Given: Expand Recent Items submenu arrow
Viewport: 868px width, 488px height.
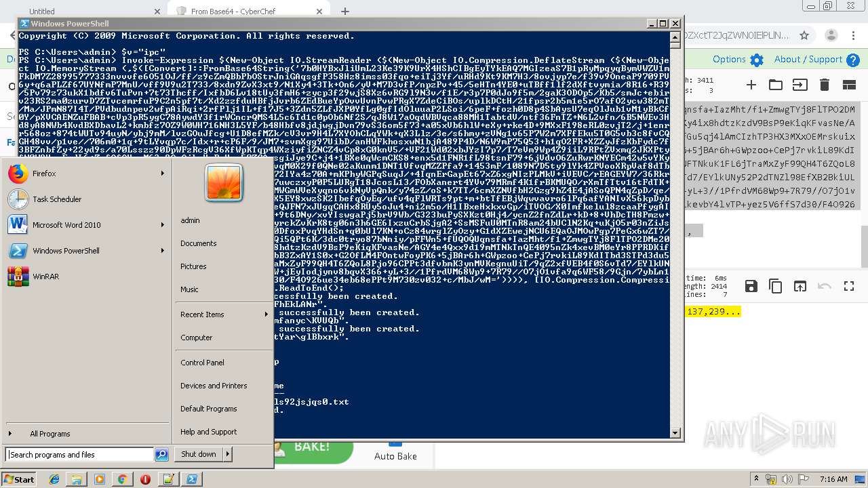Looking at the screenshot, I should click(266, 314).
